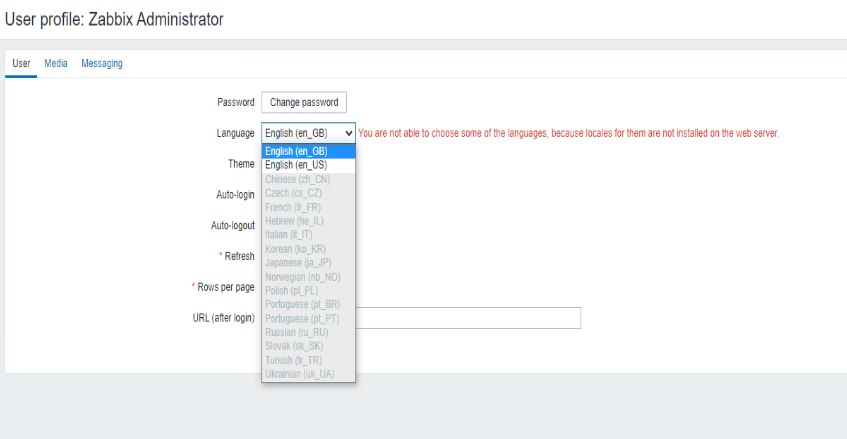Click the disabled French (fr_FR) option
This screenshot has height=439, width=847.
[x=308, y=207]
